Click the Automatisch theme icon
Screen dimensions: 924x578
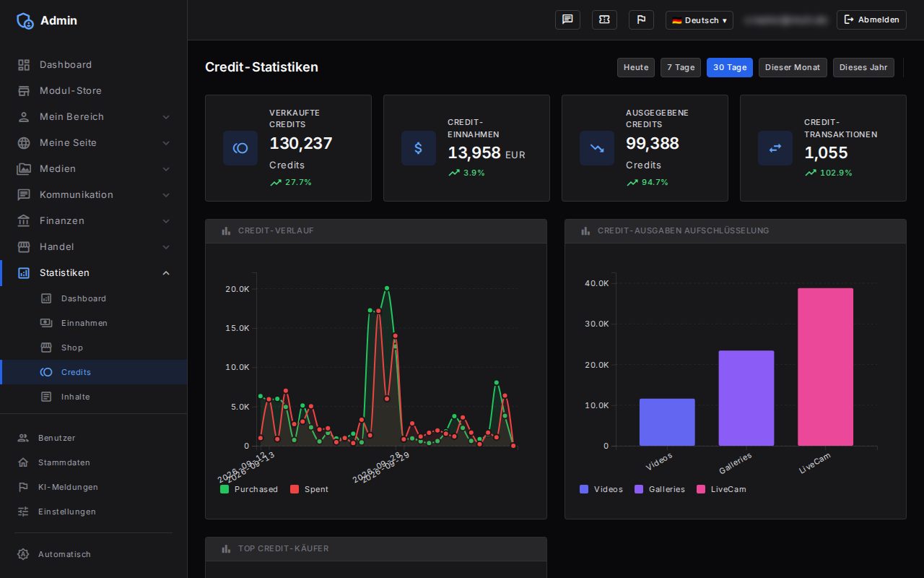[23, 554]
